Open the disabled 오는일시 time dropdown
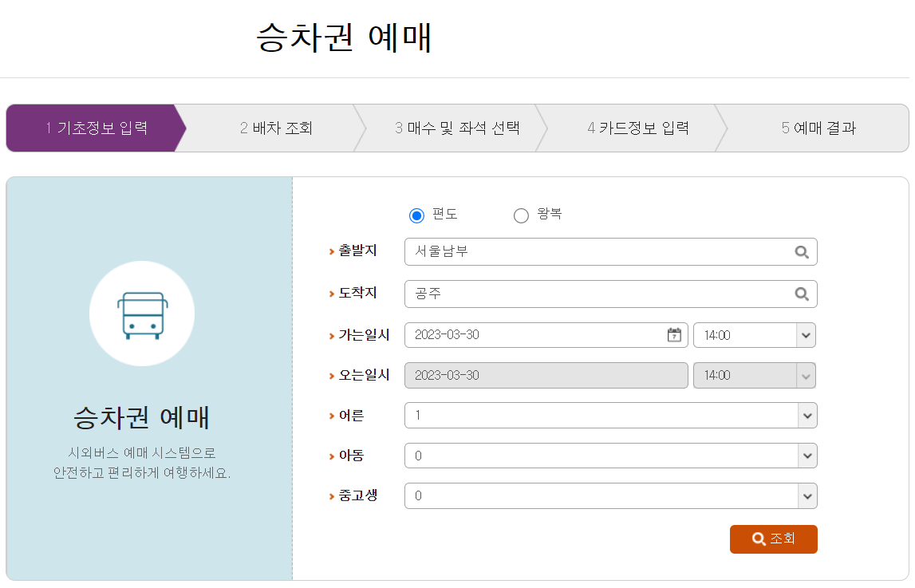 (x=755, y=376)
